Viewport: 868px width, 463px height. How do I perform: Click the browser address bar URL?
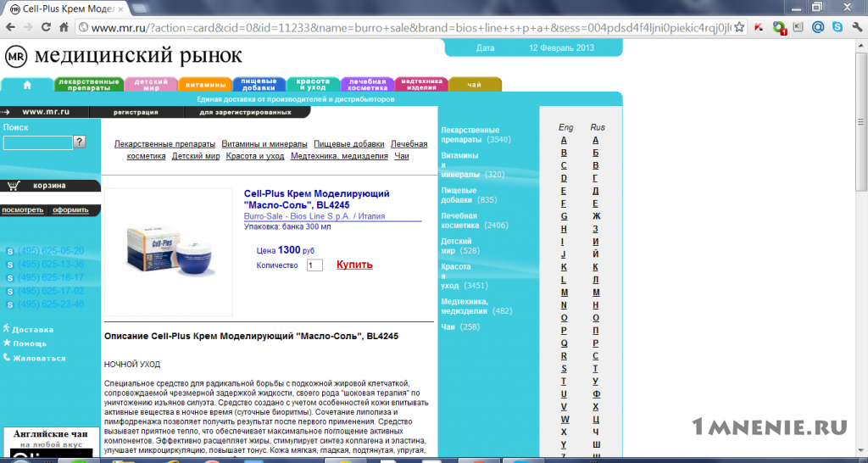tap(411, 27)
